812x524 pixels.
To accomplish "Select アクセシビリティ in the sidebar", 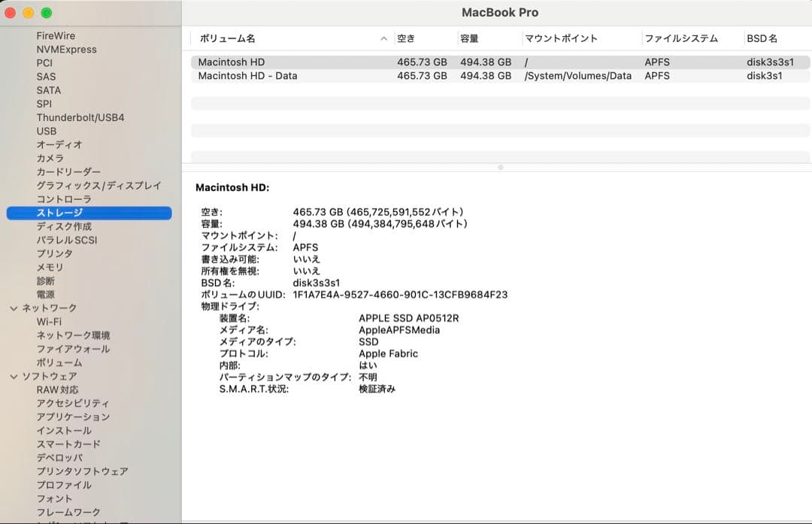I will (x=73, y=404).
